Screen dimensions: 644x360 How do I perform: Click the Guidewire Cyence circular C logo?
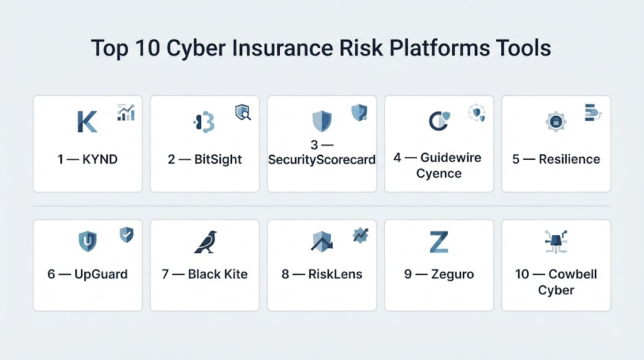tap(439, 121)
